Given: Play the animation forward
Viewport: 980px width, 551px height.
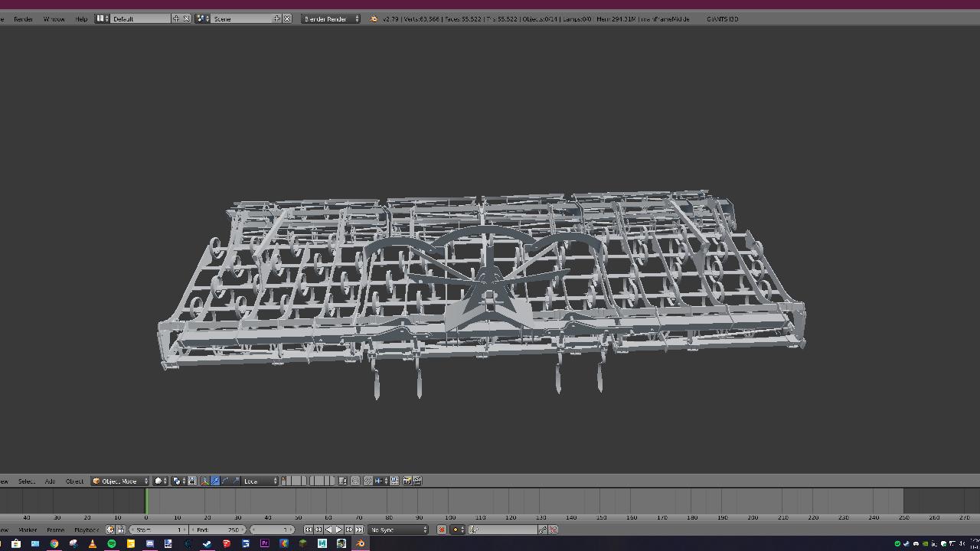Looking at the screenshot, I should (338, 530).
